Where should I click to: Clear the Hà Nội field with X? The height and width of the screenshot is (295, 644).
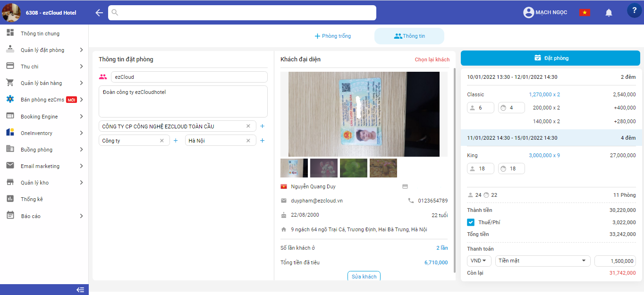click(x=248, y=141)
